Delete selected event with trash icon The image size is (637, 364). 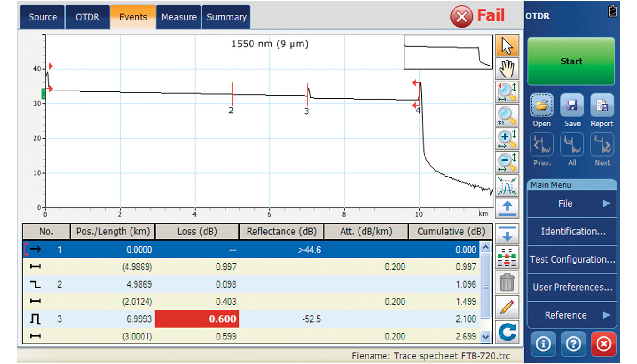507,282
